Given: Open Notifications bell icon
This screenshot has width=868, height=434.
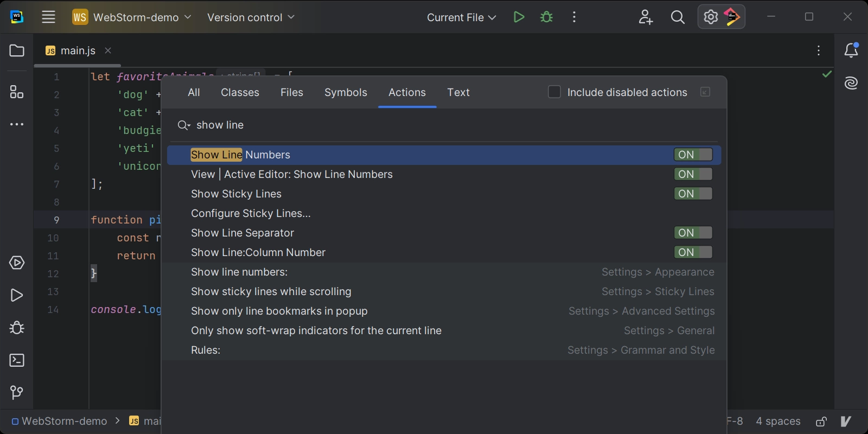Looking at the screenshot, I should (851, 50).
